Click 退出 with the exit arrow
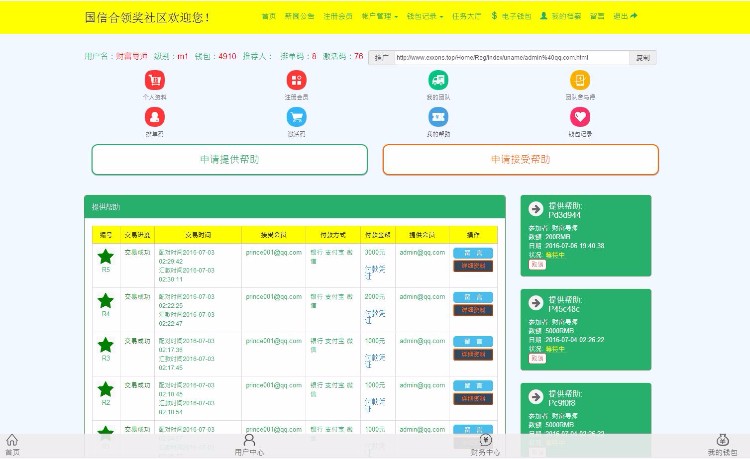The width and height of the screenshot is (750, 459). [625, 16]
